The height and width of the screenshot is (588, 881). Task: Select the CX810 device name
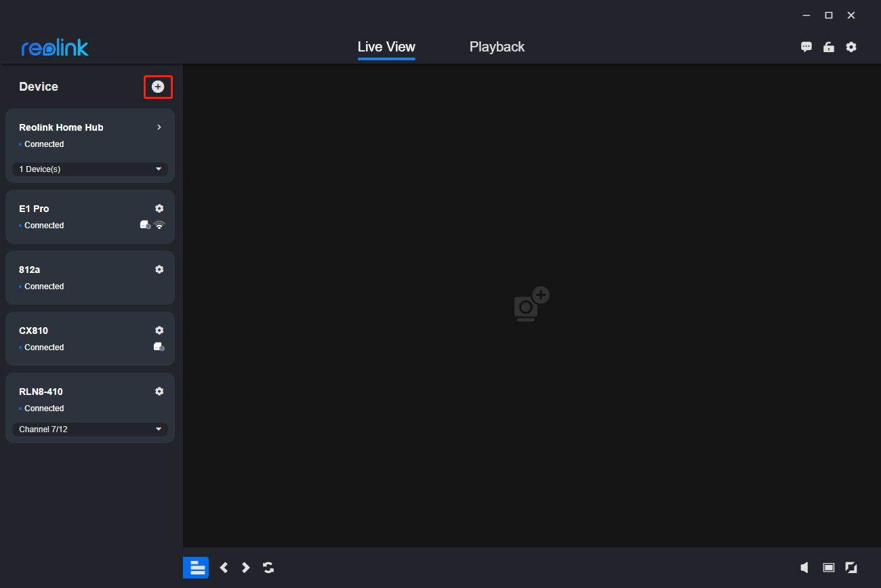tap(33, 331)
